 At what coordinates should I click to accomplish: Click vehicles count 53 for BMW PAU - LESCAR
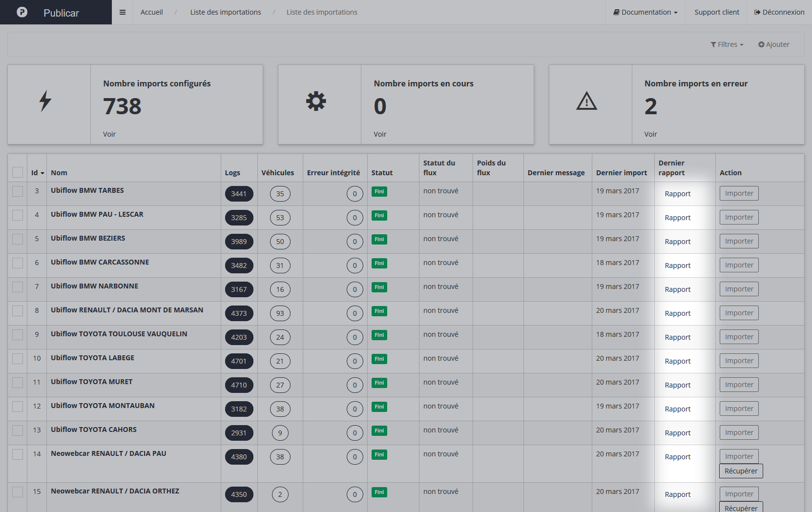(280, 218)
